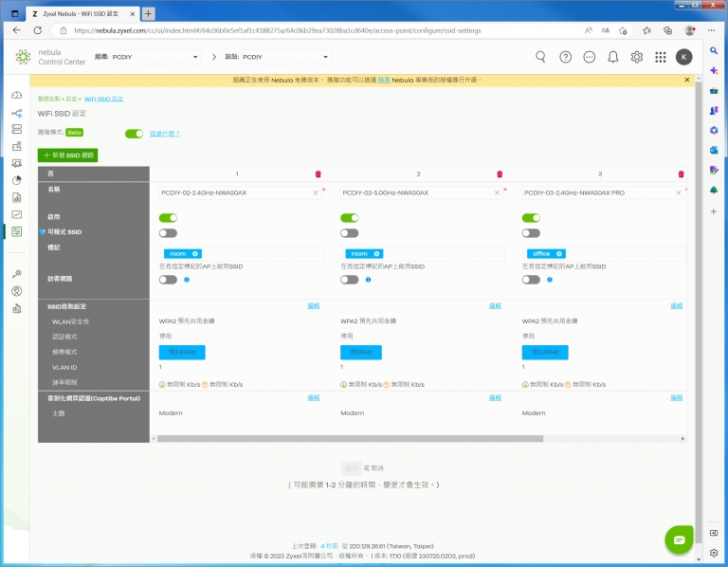This screenshot has height=567, width=728.
Task: Toggle guest network switch for SSID 1
Action: pyautogui.click(x=168, y=280)
